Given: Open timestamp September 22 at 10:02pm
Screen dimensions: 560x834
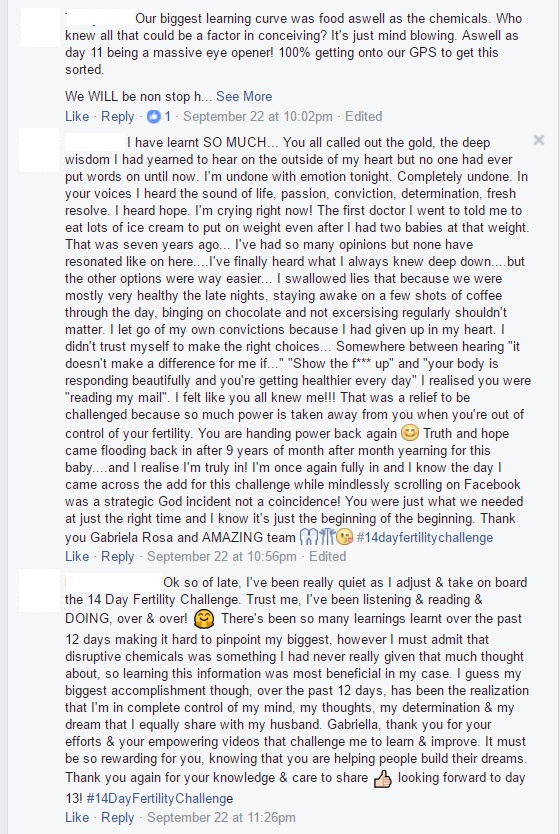Looking at the screenshot, I should (x=257, y=116).
